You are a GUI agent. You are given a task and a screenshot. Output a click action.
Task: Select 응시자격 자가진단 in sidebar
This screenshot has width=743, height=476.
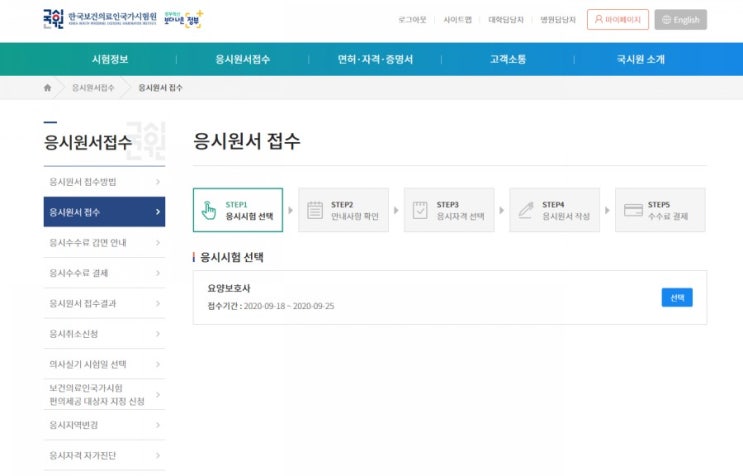104,455
